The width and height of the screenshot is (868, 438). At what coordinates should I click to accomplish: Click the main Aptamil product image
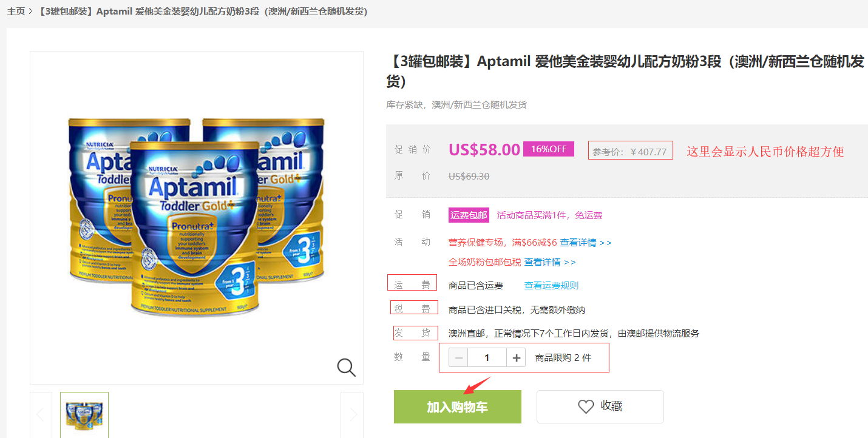point(197,217)
